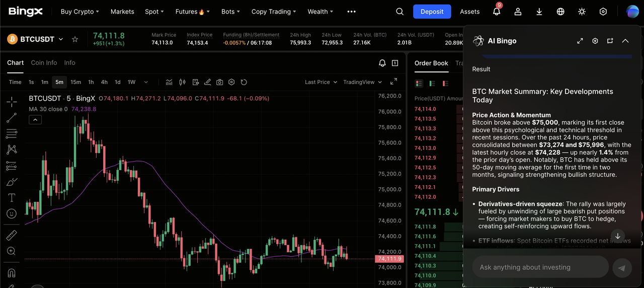This screenshot has width=644, height=288.
Task: Start new chat in AI Bingo panel
Action: coord(610,41)
